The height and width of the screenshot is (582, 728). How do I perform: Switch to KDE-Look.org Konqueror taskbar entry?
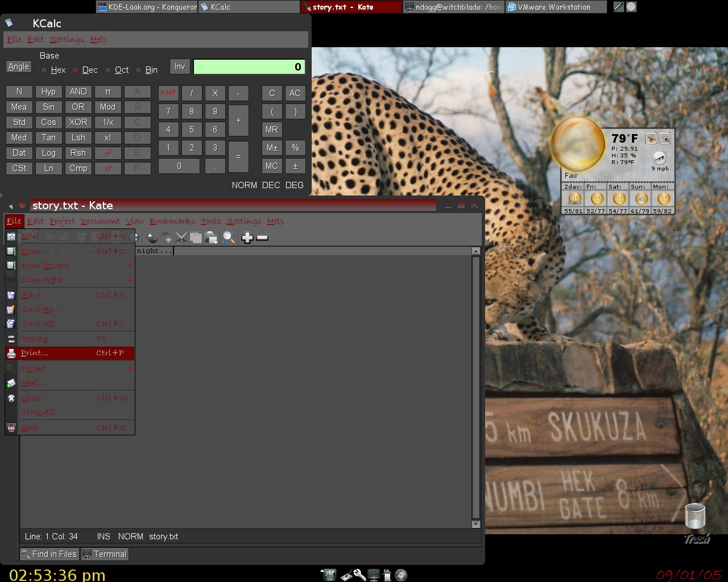(x=147, y=7)
